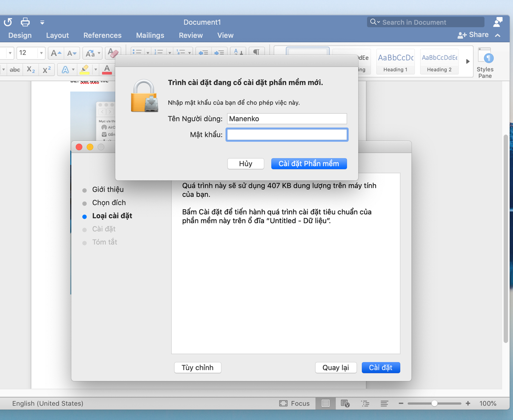Screen dimensions: 513x420
Task: Toggle Focus mode in status bar
Action: (x=294, y=403)
